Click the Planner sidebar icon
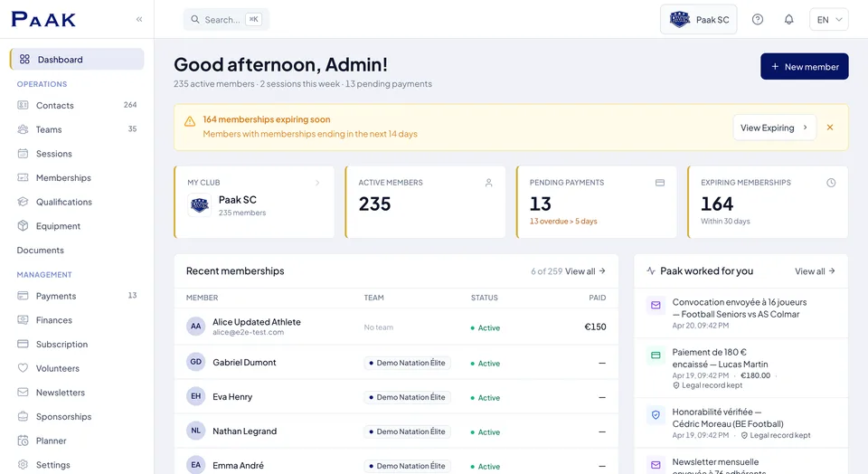868x474 pixels. coord(23,441)
